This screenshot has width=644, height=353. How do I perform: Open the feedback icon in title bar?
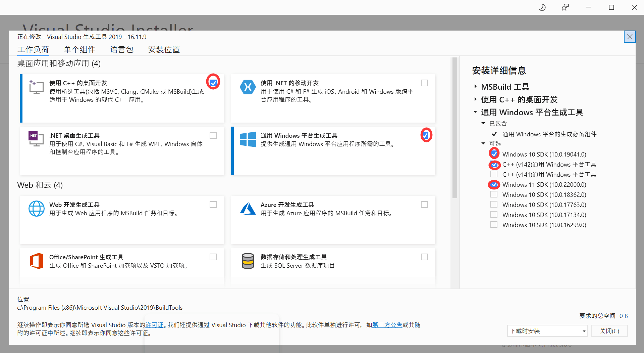[565, 7]
